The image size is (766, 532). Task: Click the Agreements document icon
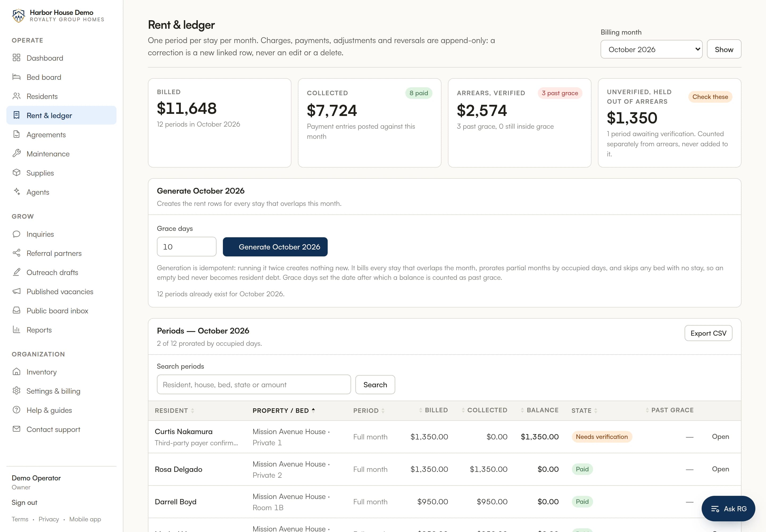click(x=16, y=134)
